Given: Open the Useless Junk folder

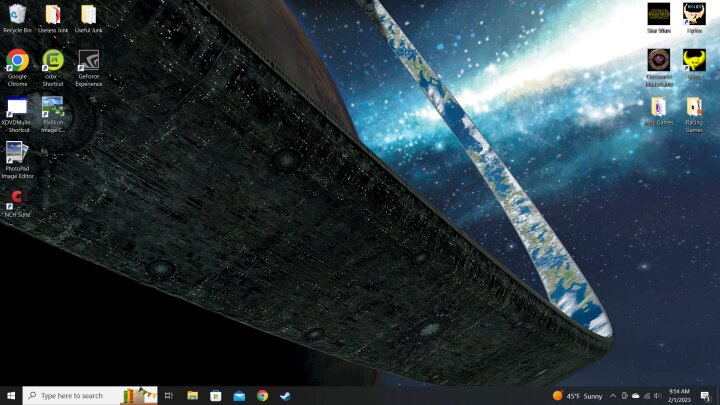Looking at the screenshot, I should pos(53,18).
